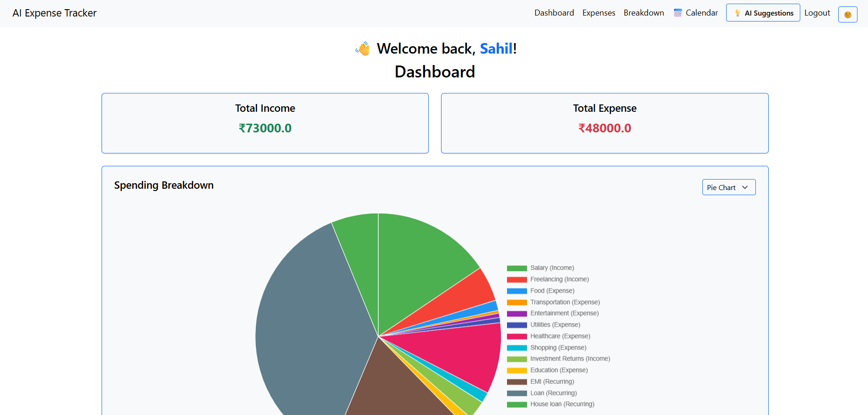Click the orange Transportation swatch
868x415 pixels.
[x=516, y=302]
